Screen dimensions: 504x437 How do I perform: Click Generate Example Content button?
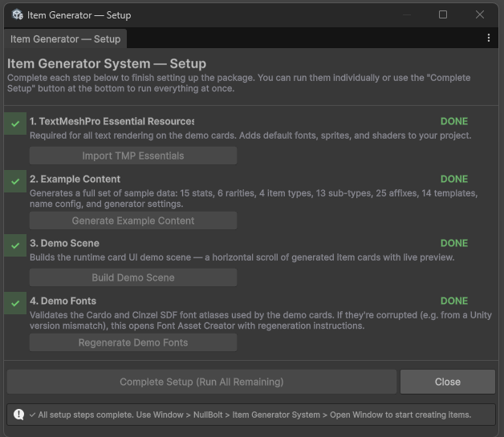click(133, 221)
